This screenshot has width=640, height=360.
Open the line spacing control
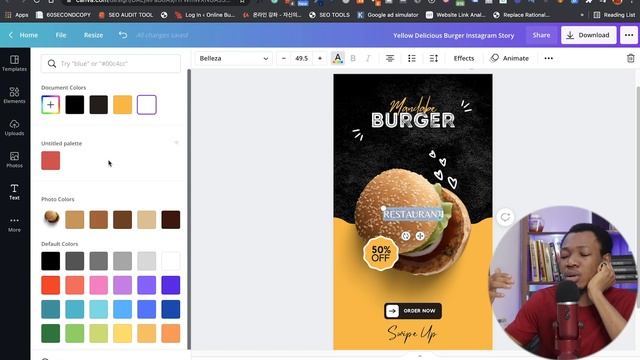click(434, 58)
